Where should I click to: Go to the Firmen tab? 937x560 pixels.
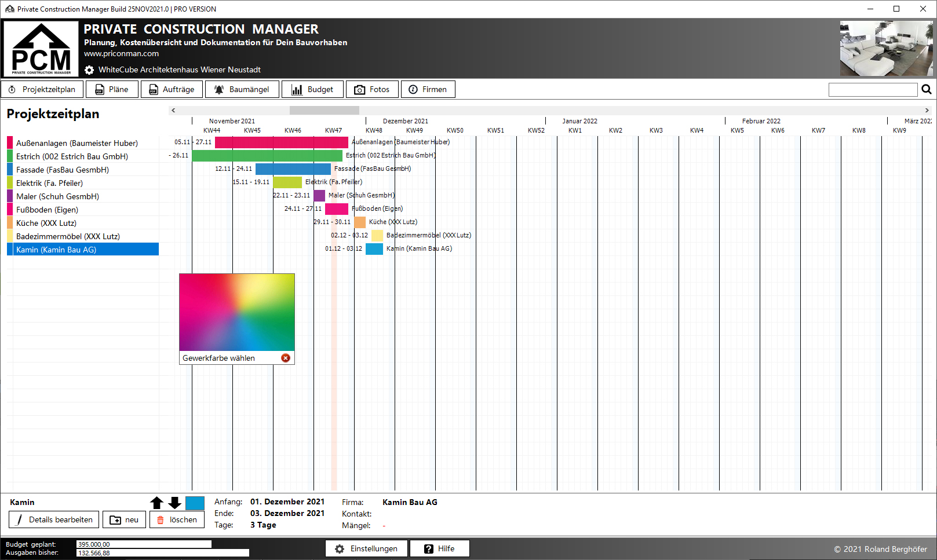428,89
